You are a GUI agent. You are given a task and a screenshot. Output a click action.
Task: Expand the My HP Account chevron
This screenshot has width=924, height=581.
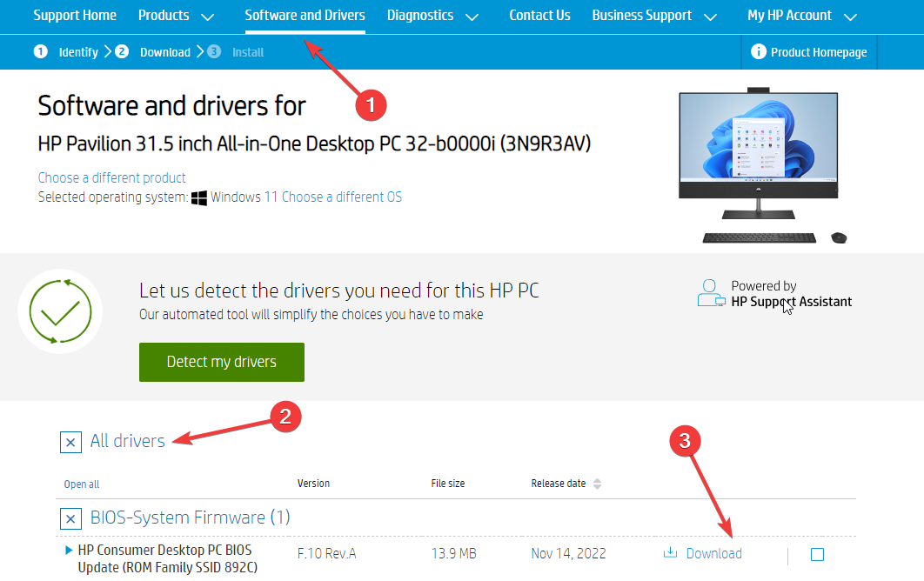point(850,17)
